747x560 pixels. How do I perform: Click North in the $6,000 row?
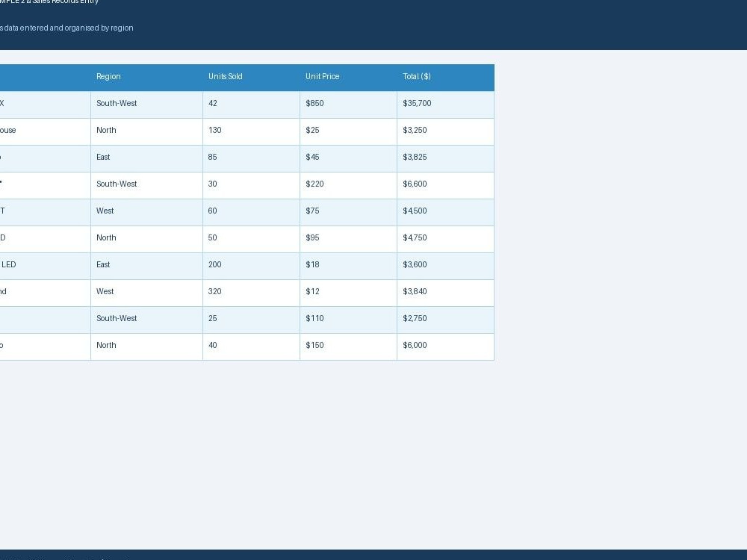click(x=146, y=346)
